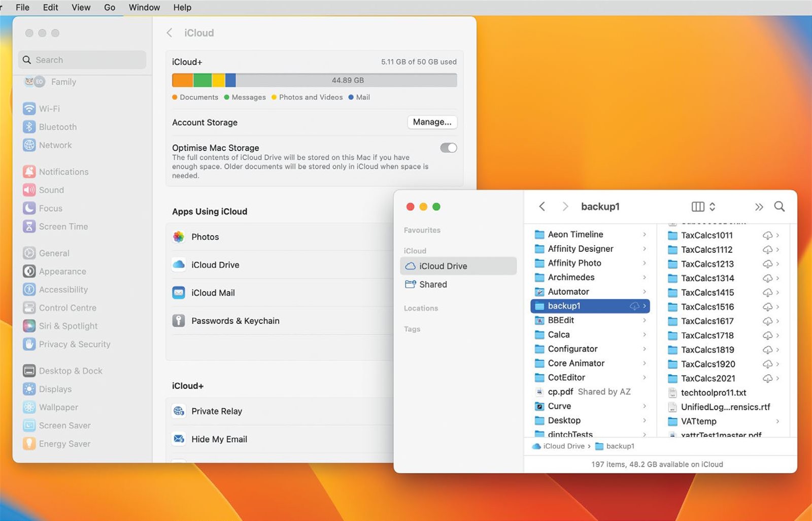The height and width of the screenshot is (521, 812).
Task: Click Passwords & Keychain key icon
Action: tap(179, 320)
